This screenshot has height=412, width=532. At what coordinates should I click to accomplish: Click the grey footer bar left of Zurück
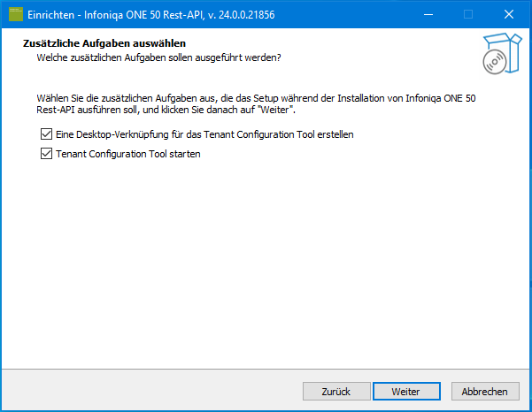click(x=152, y=390)
